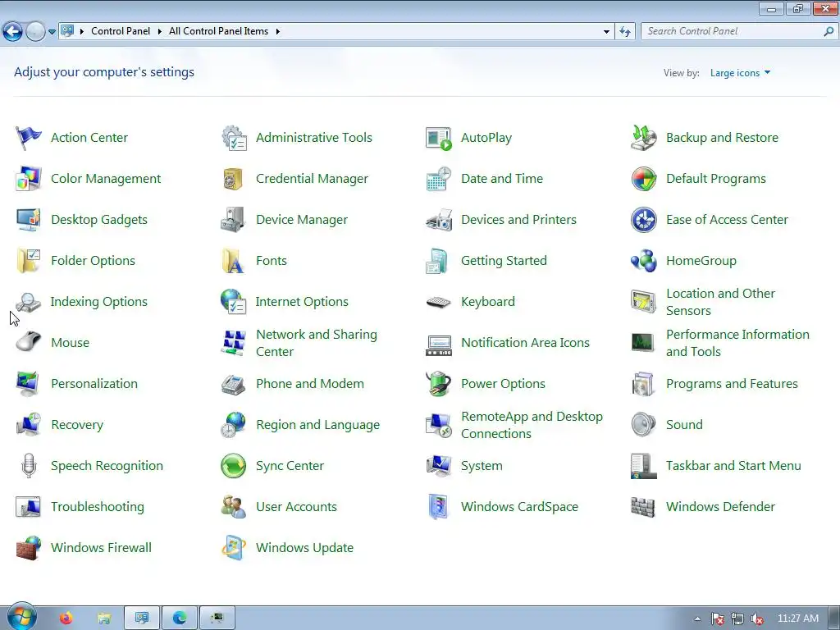Open the recent pages dropdown beside Forward
This screenshot has height=630, width=840.
pyautogui.click(x=52, y=32)
